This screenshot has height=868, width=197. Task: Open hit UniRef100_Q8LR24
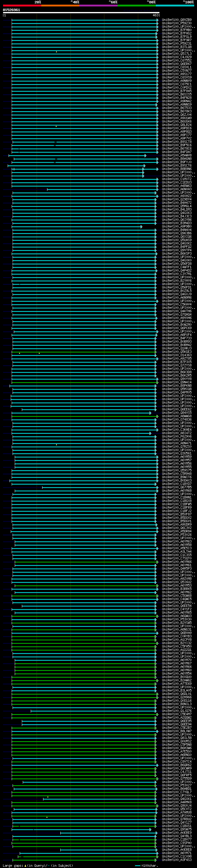pyautogui.click(x=176, y=125)
